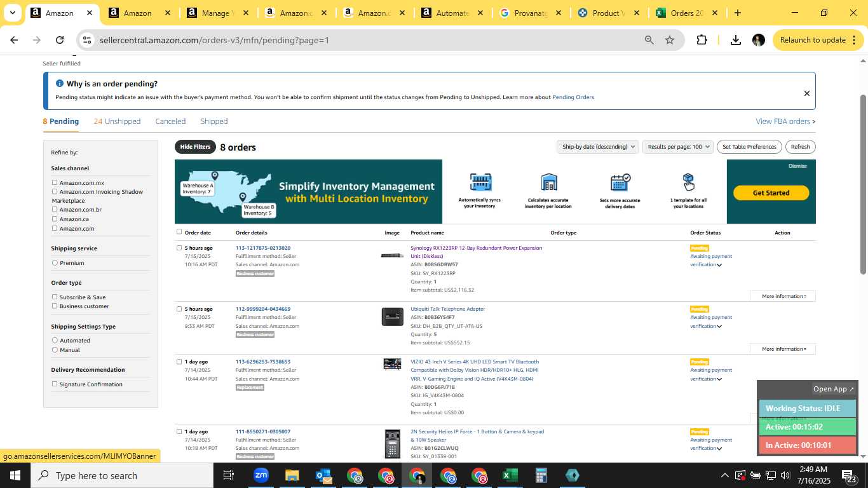Open the tab search dropdown arrow
The height and width of the screenshot is (488, 868).
pyautogui.click(x=12, y=13)
